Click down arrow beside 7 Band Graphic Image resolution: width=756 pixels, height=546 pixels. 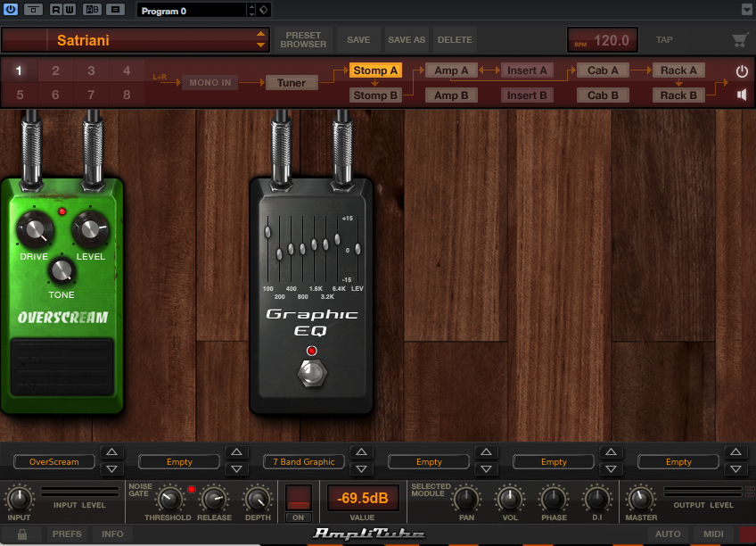click(x=362, y=468)
